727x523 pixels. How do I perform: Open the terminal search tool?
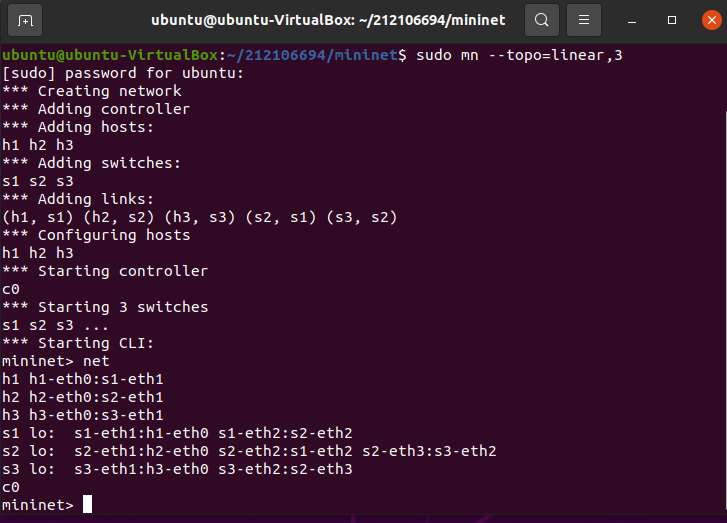(x=542, y=20)
